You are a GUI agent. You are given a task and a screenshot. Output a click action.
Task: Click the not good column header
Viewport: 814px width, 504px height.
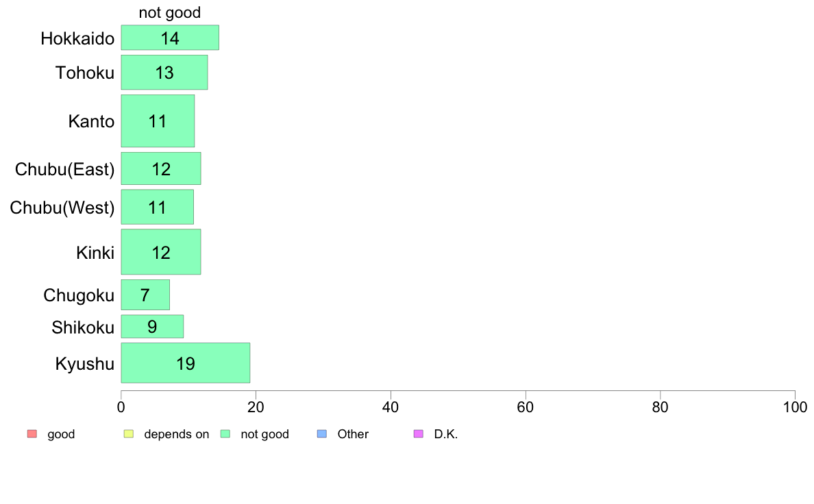click(x=170, y=12)
